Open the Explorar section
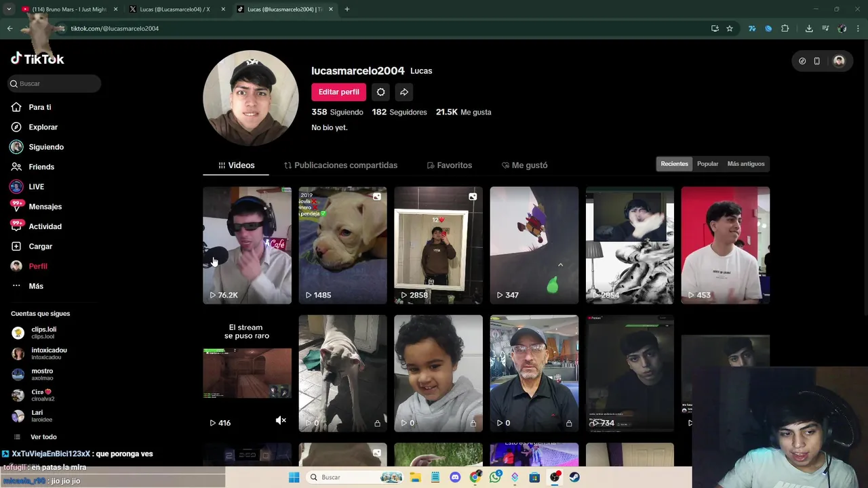This screenshot has height=488, width=868. point(43,127)
